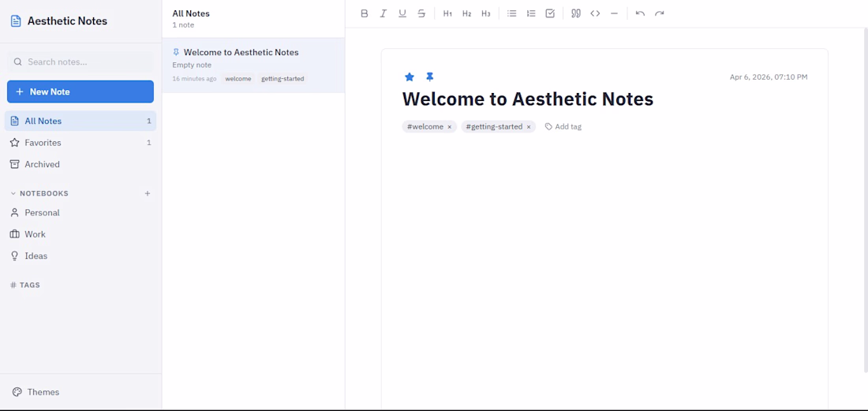Apply italic formatting
The image size is (868, 411).
(383, 13)
